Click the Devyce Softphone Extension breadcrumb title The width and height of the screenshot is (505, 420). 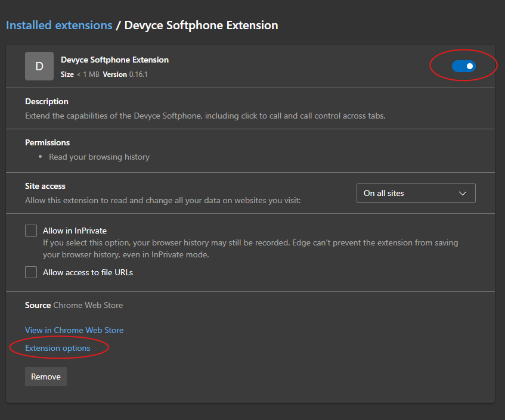click(202, 25)
